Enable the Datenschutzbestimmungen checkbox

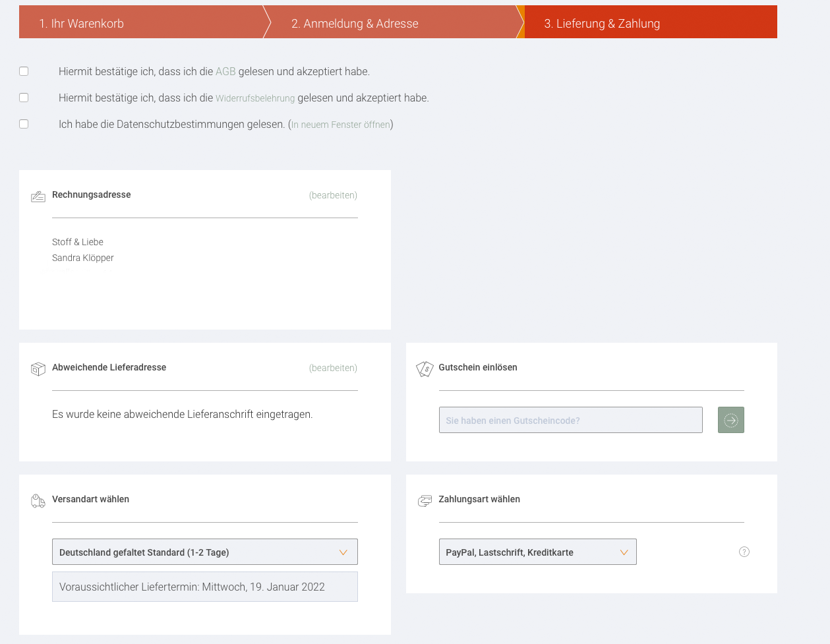coord(24,124)
